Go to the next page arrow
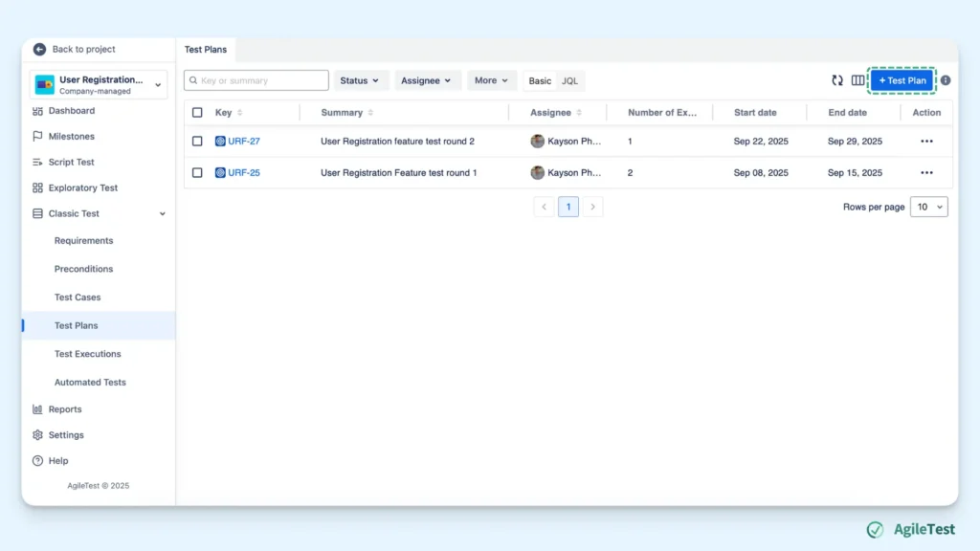980x551 pixels. pos(592,207)
